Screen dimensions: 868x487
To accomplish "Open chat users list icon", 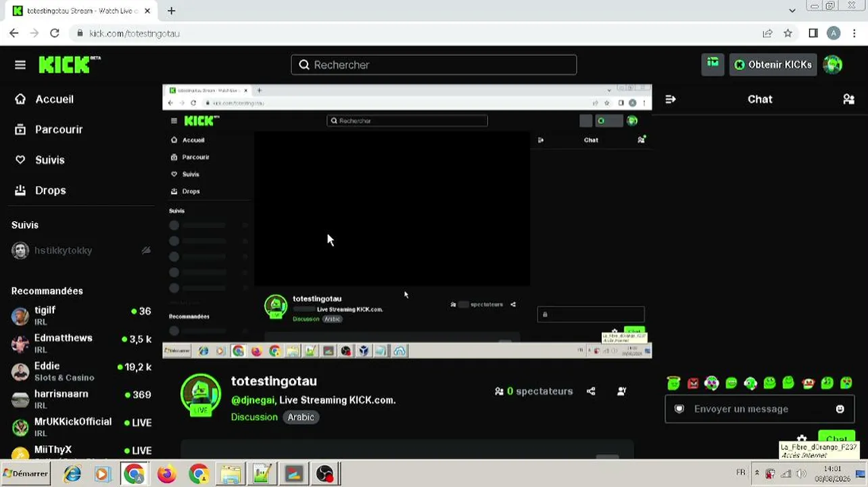I will point(848,99).
